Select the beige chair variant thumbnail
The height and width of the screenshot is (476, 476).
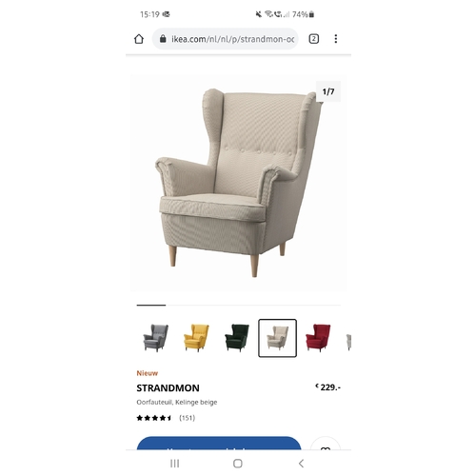277,338
